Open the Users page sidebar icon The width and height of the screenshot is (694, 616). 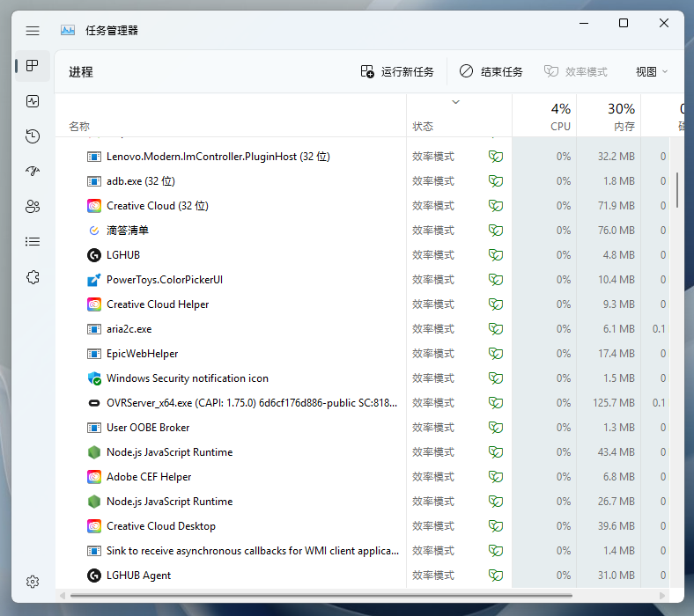pos(33,207)
